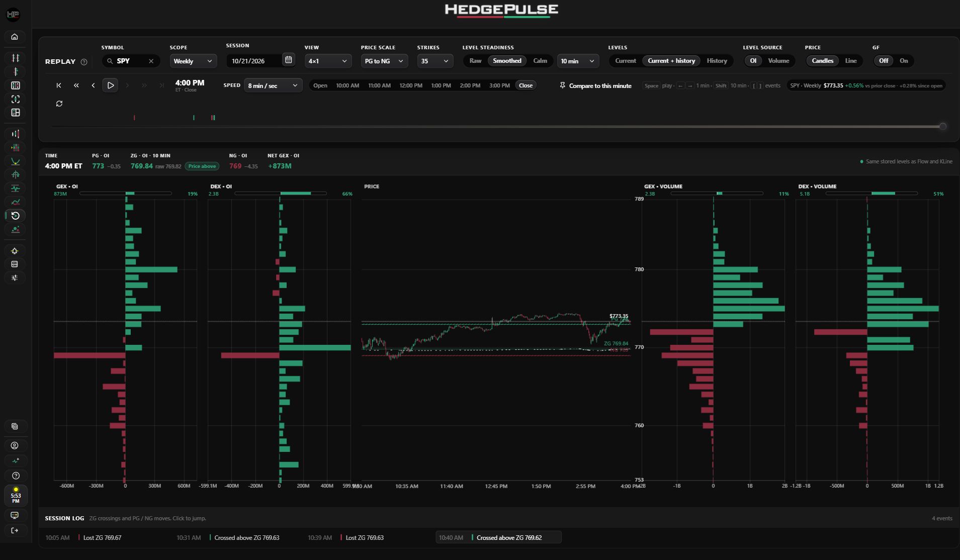The image size is (960, 560).
Task: Click the play button in replay controls
Action: click(x=110, y=85)
